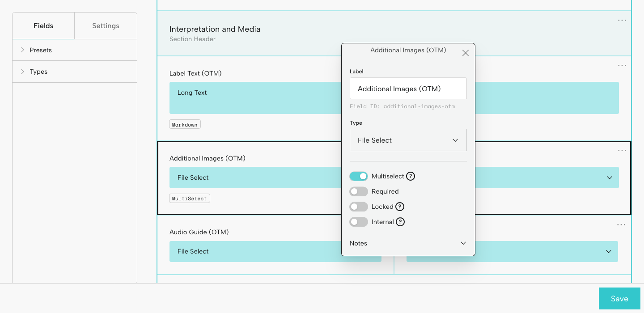Open the Audio Guide row options menu
The height and width of the screenshot is (313, 644).
(x=621, y=225)
